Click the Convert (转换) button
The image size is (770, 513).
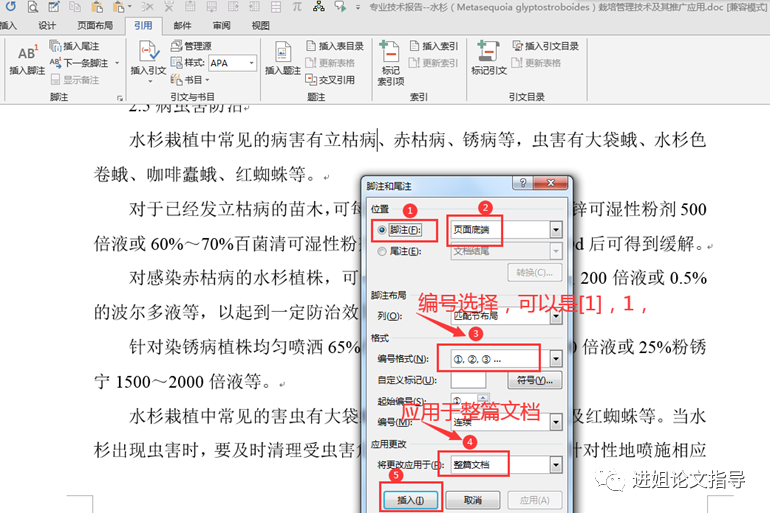pyautogui.click(x=534, y=272)
